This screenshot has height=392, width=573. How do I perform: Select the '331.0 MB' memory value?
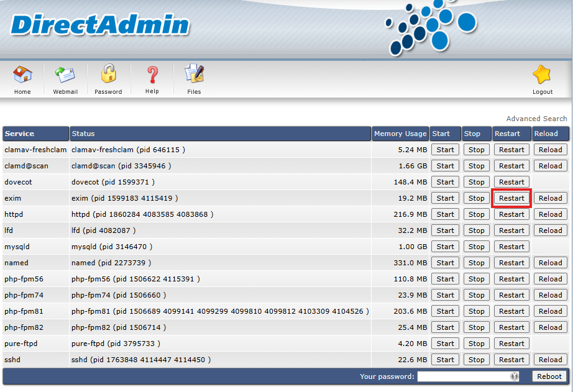click(x=410, y=263)
